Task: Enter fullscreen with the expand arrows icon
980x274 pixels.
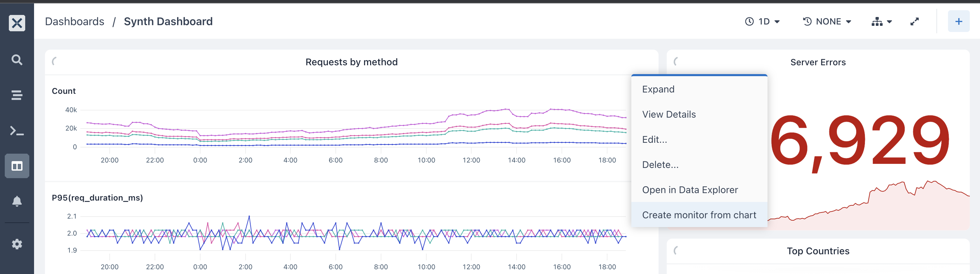Action: point(914,22)
